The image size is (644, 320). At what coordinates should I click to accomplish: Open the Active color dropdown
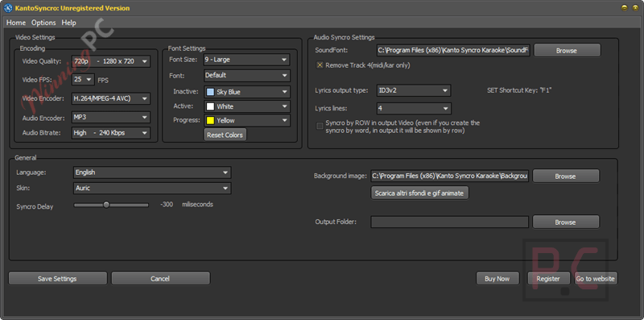(x=247, y=106)
